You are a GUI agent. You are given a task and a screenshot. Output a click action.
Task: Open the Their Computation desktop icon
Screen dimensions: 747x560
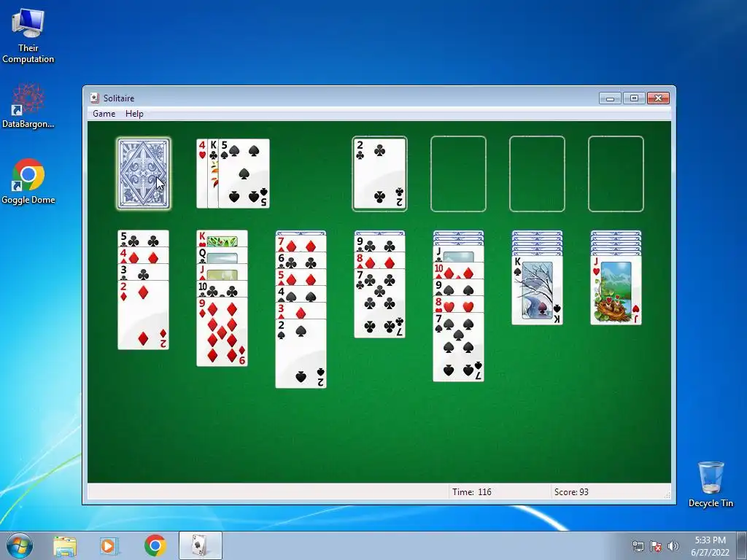coord(28,36)
